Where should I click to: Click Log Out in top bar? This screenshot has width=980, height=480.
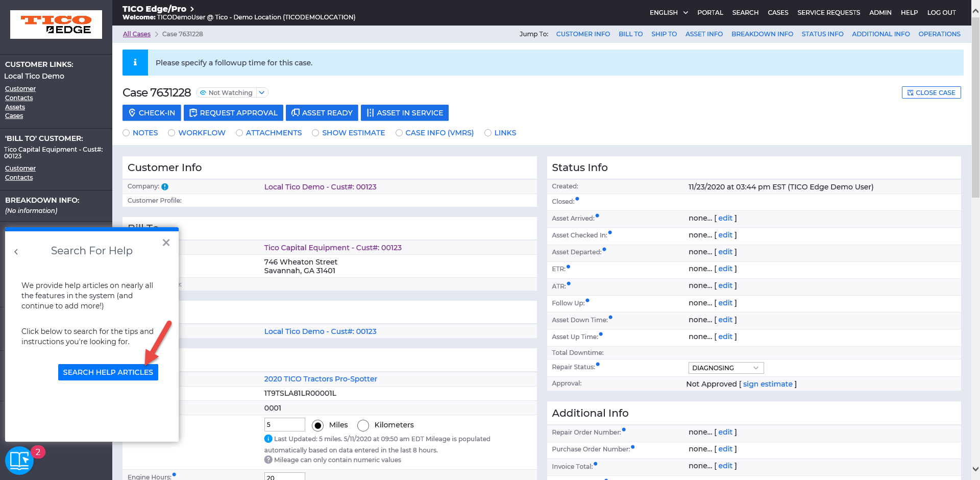coord(941,12)
